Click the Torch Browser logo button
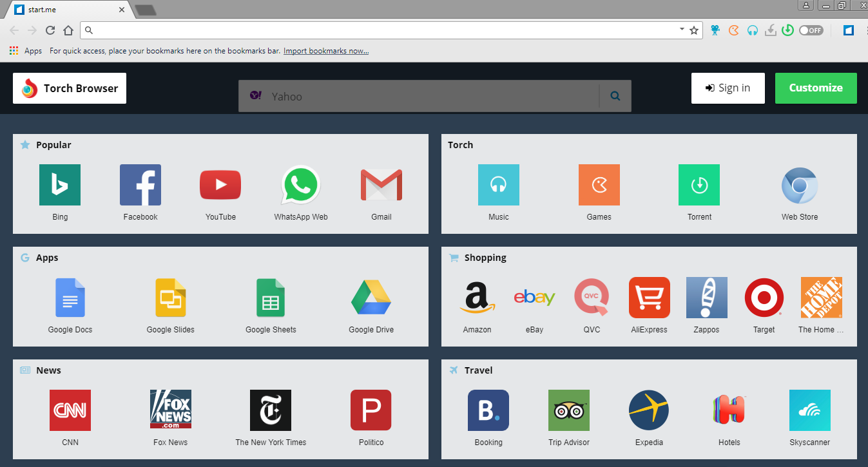The height and width of the screenshot is (467, 868). pos(70,88)
